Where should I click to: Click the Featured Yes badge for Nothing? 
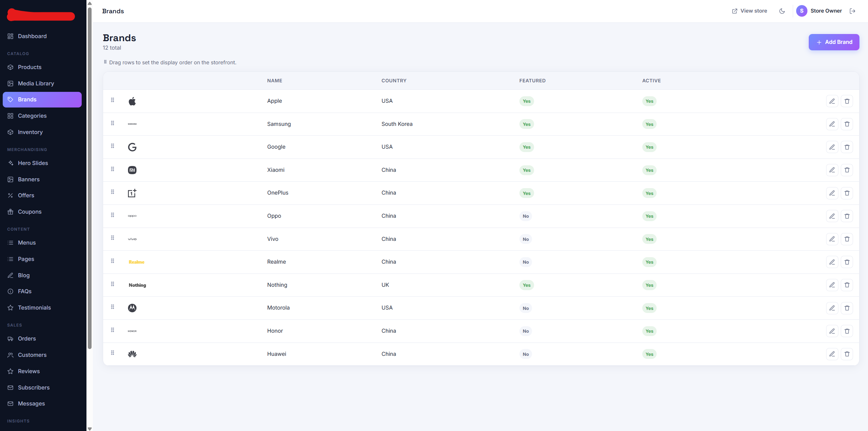pos(527,285)
